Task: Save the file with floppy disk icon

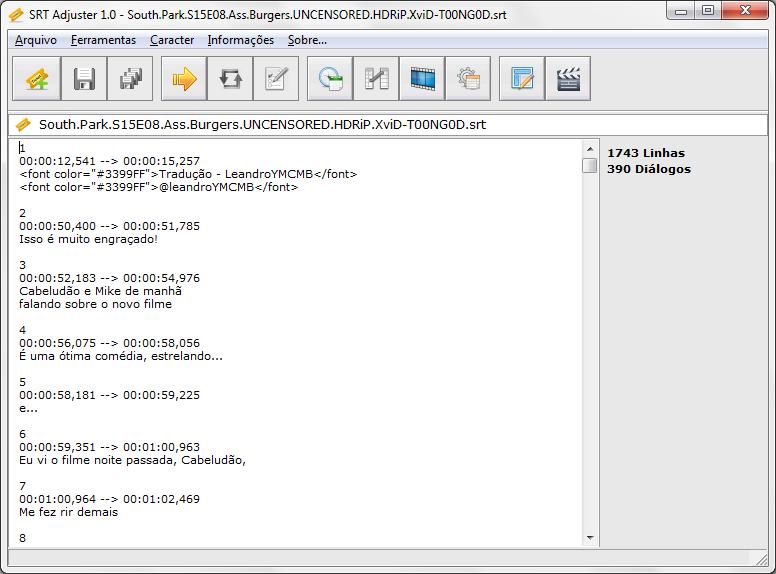Action: coord(84,79)
